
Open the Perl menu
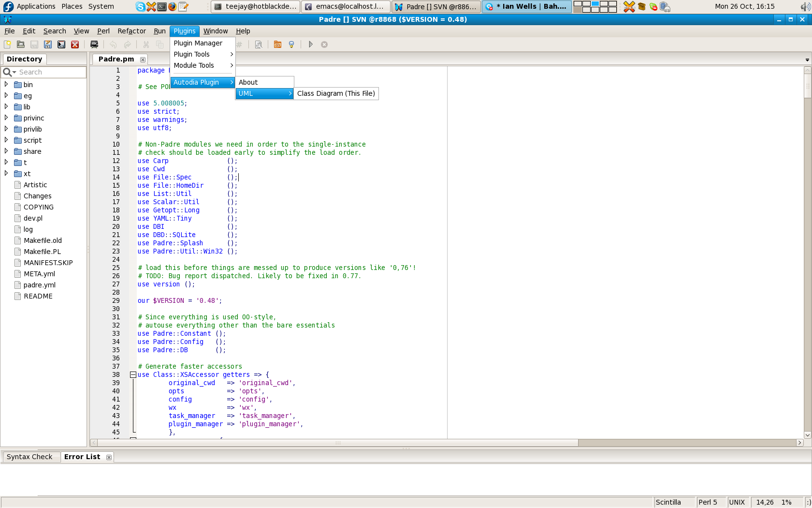pyautogui.click(x=103, y=31)
